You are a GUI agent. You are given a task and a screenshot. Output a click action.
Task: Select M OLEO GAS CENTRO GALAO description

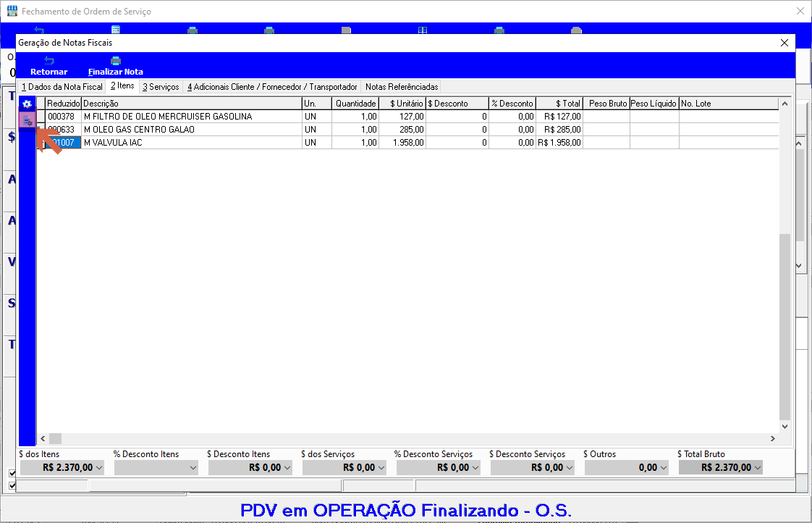192,130
